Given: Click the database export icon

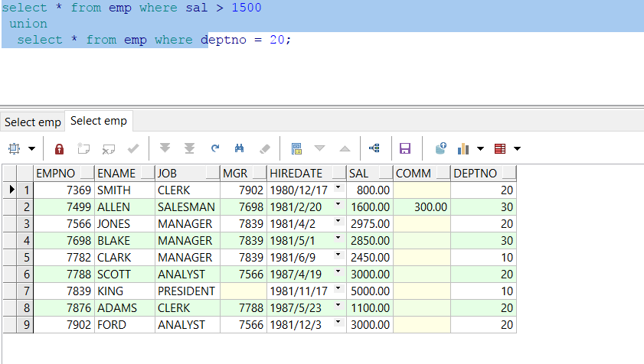Looking at the screenshot, I should [440, 148].
